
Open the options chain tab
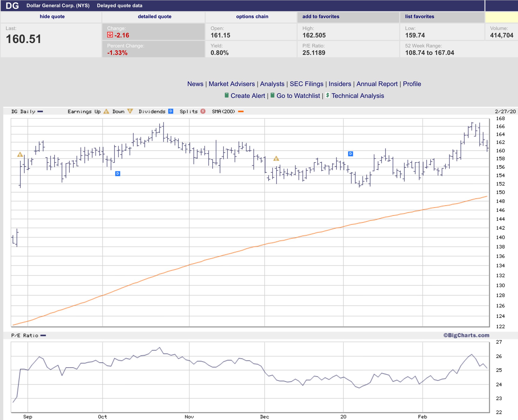click(252, 17)
